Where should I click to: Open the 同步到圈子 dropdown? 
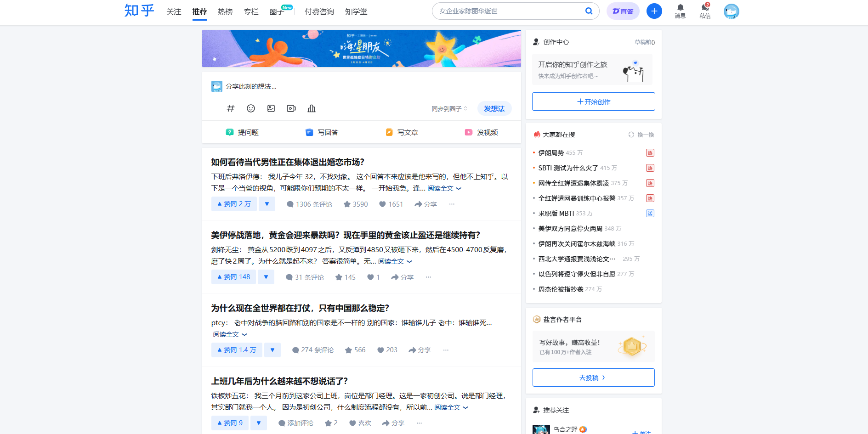448,108
